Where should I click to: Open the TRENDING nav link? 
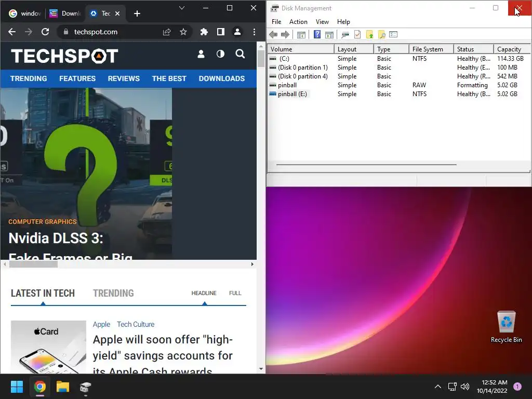click(29, 78)
